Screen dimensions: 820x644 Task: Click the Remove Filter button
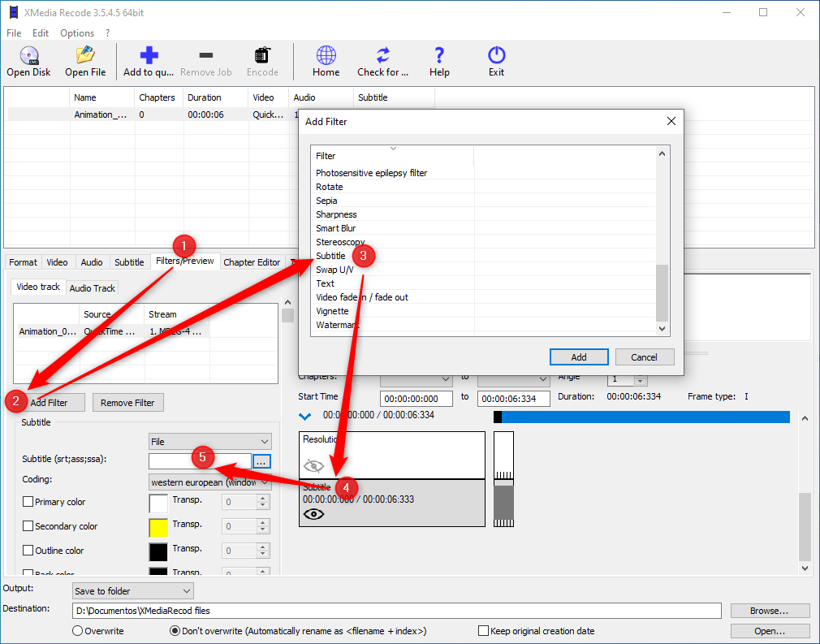(127, 402)
